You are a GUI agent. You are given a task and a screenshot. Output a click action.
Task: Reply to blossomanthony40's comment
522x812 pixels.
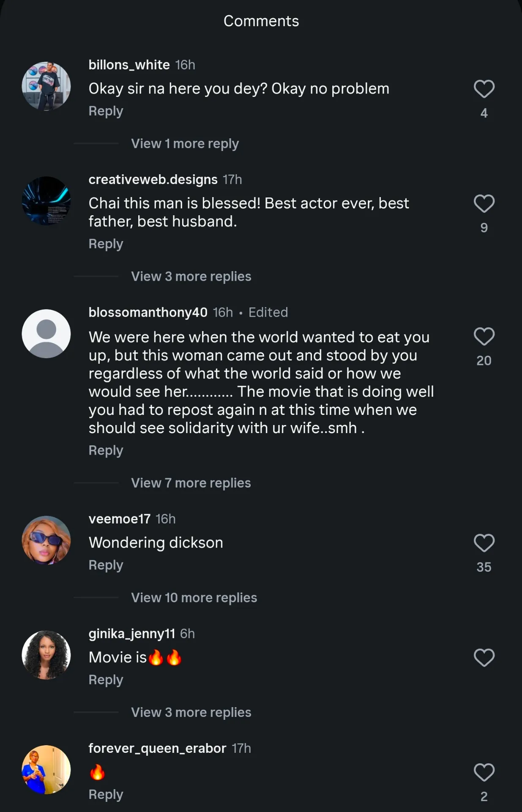click(106, 451)
